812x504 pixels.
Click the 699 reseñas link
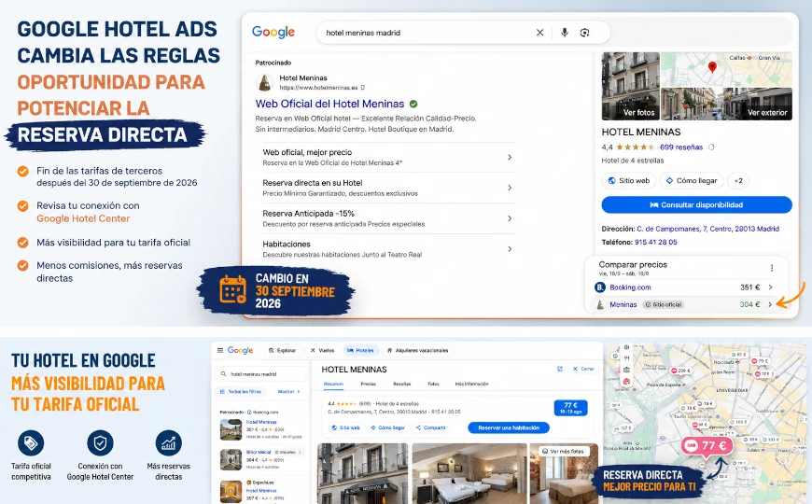click(x=681, y=147)
